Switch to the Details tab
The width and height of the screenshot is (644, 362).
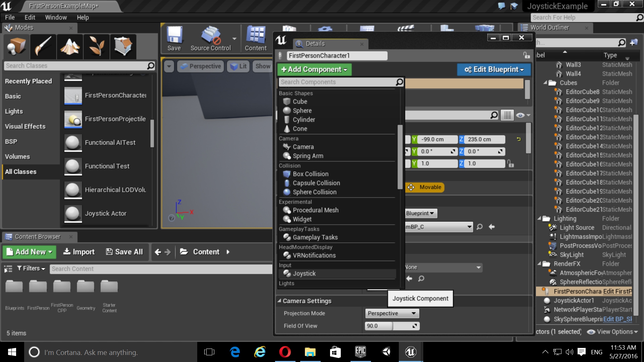pyautogui.click(x=315, y=44)
